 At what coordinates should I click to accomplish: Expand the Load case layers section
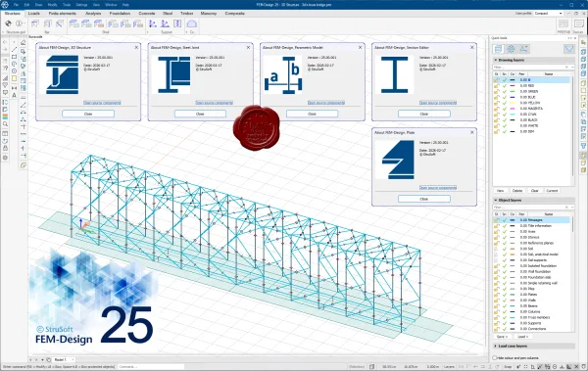click(x=495, y=346)
